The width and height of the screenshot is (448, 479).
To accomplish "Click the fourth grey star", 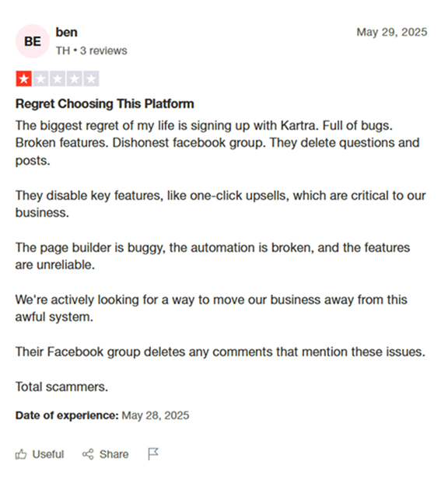I will coord(74,79).
